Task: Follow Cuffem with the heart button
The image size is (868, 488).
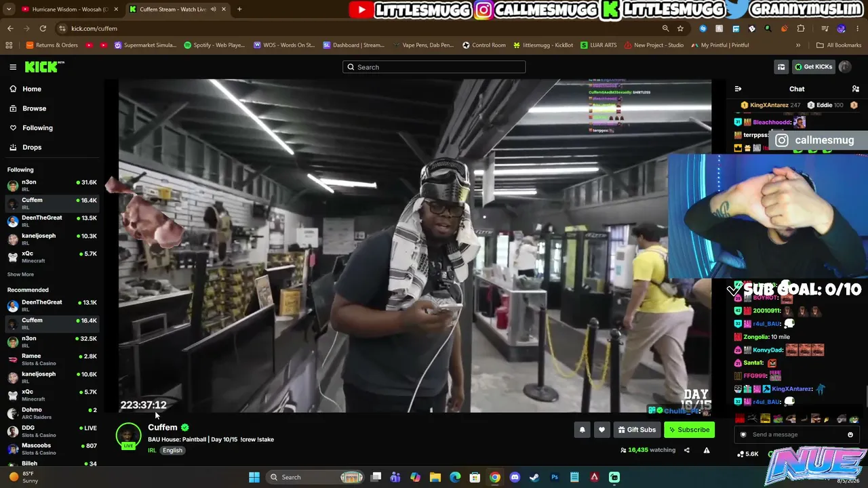Action: pos(601,430)
